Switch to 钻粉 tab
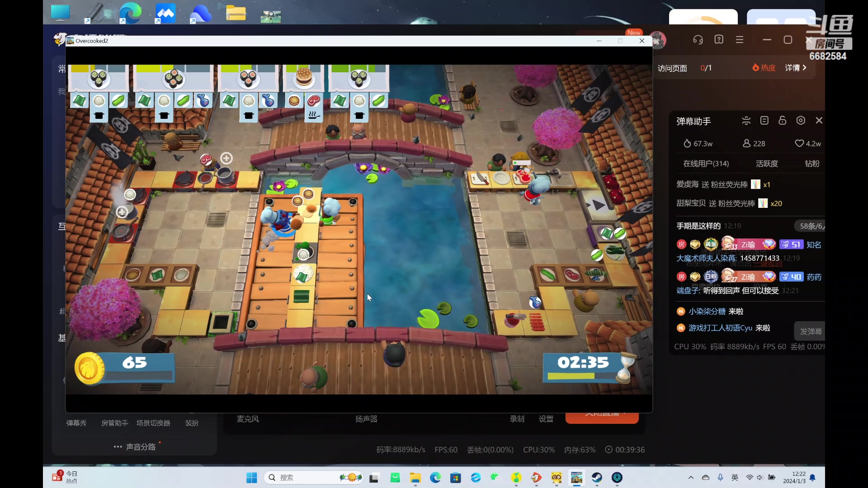868x488 pixels. point(812,164)
